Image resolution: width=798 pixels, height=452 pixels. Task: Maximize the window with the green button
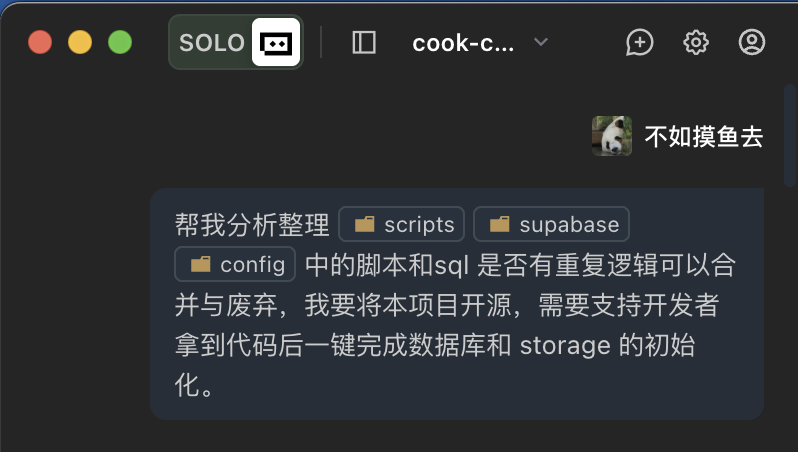coord(120,42)
